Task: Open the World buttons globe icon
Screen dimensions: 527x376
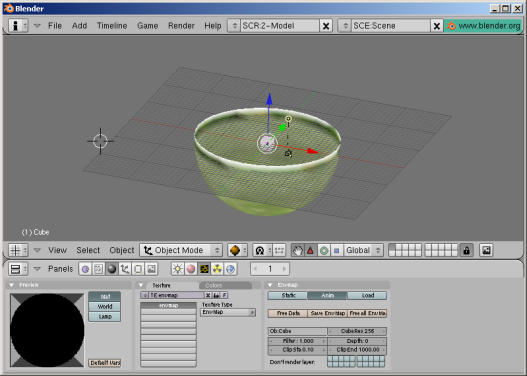Action: 231,269
